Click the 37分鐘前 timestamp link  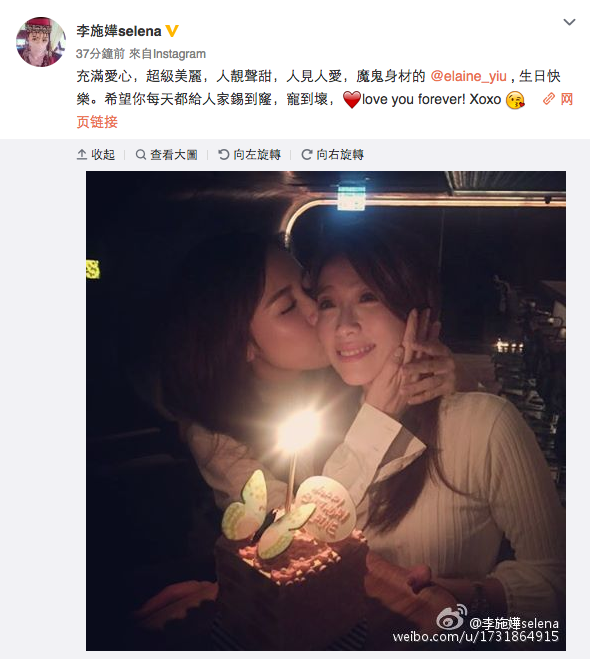[100, 53]
